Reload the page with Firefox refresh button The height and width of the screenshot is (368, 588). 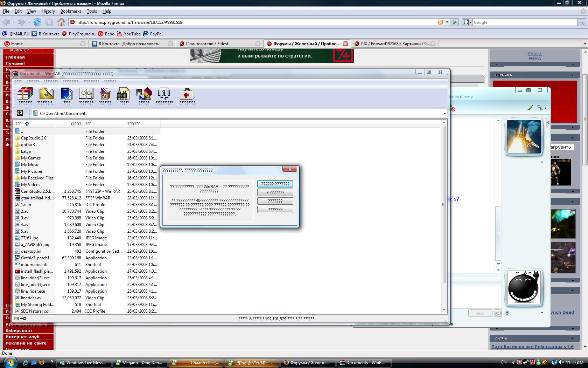pyautogui.click(x=37, y=22)
